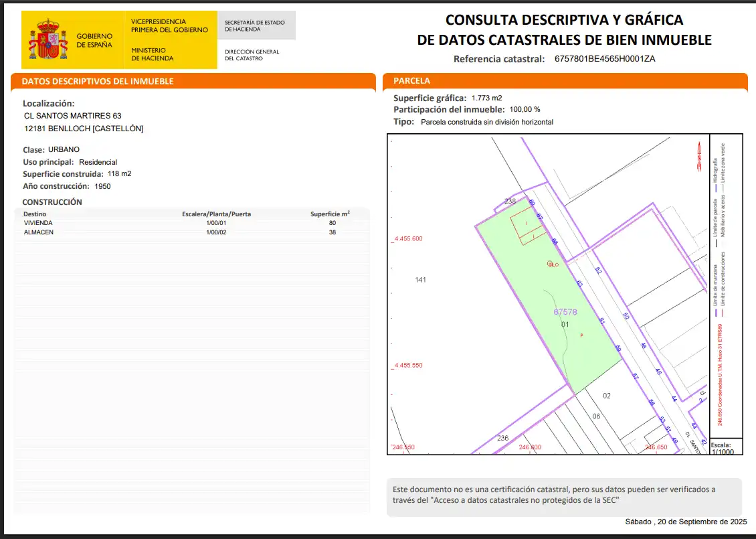756x539 pixels.
Task: Select 'Parcela construida sin división horizontal' text
Action: pos(487,122)
